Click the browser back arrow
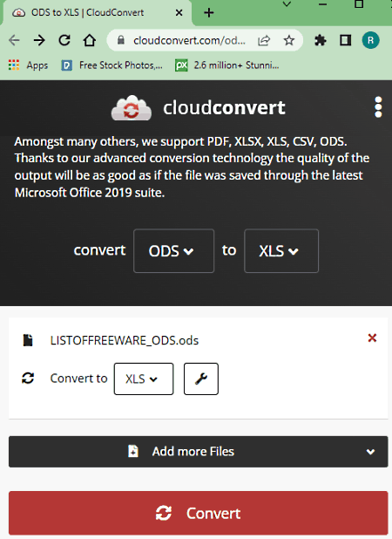392x539 pixels. [14, 41]
